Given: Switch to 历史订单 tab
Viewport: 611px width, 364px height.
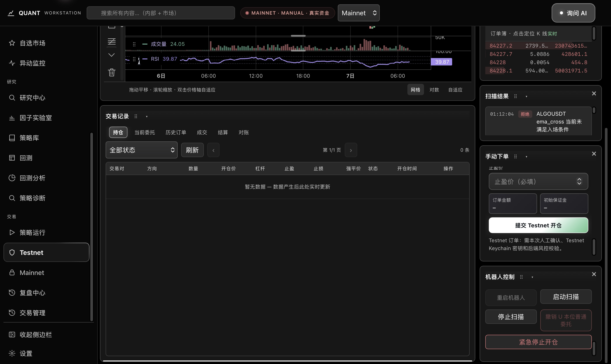Looking at the screenshot, I should point(176,132).
